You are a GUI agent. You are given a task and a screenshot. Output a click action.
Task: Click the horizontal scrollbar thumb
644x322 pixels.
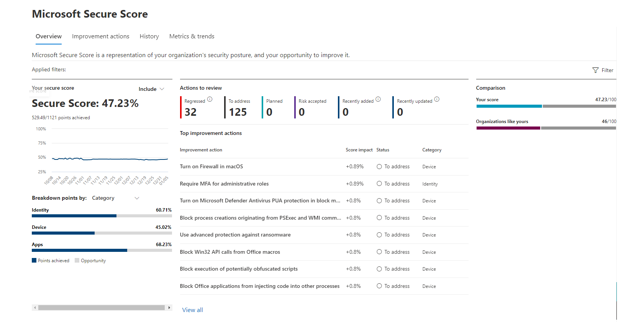[x=102, y=307]
